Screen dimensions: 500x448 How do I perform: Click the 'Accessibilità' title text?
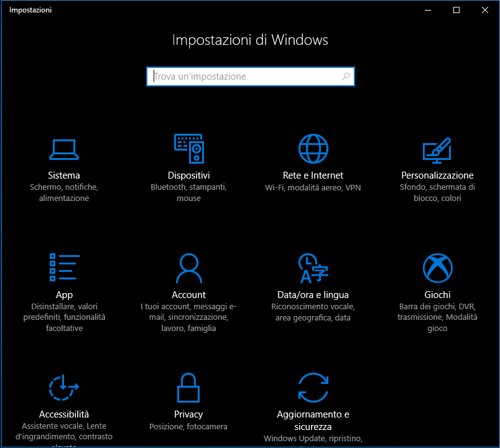point(64,414)
